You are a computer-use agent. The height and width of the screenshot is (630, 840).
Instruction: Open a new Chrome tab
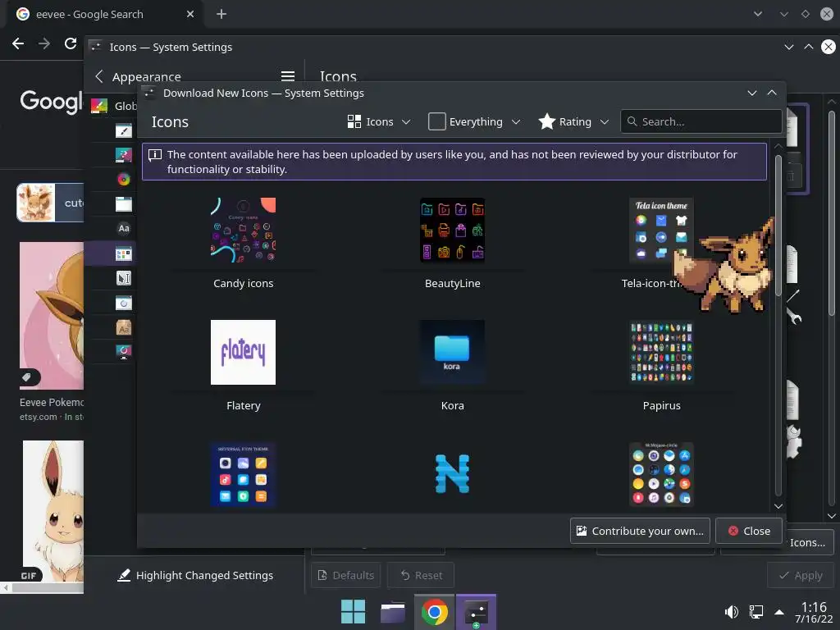click(x=221, y=14)
